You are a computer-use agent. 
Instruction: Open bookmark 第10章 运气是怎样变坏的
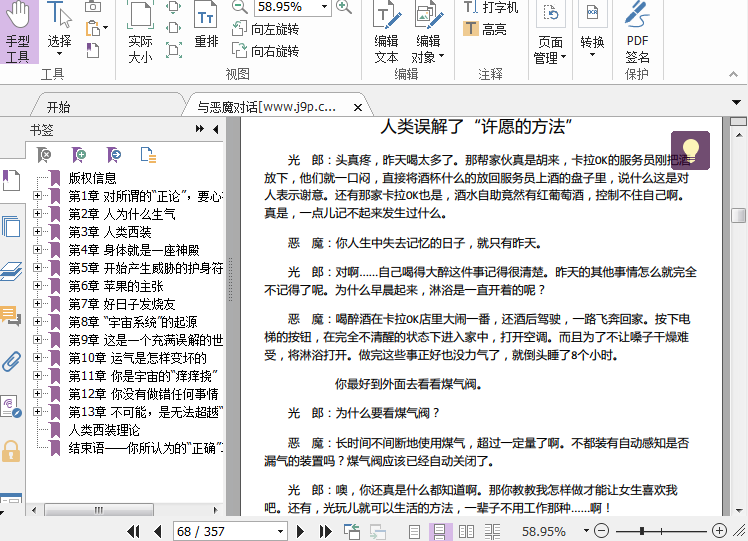click(x=137, y=358)
